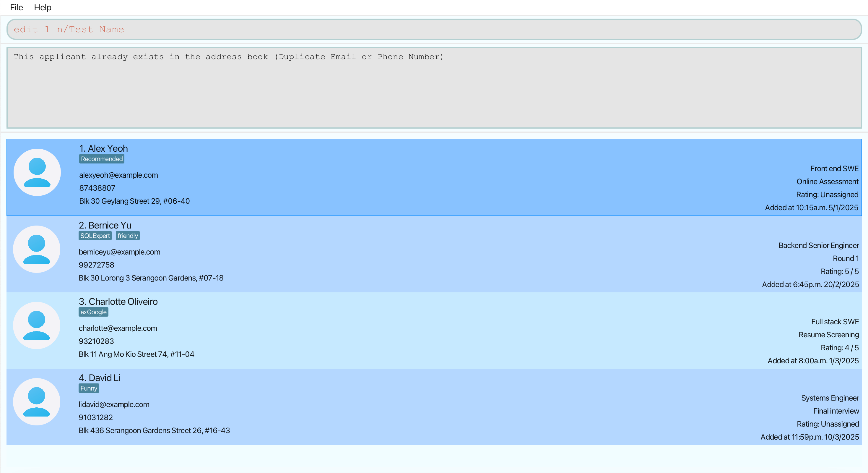Open the File menu

point(17,7)
